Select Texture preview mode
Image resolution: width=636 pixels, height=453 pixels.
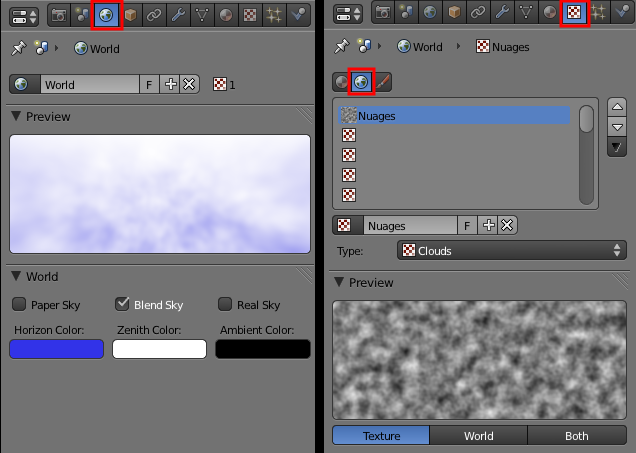[x=381, y=436]
